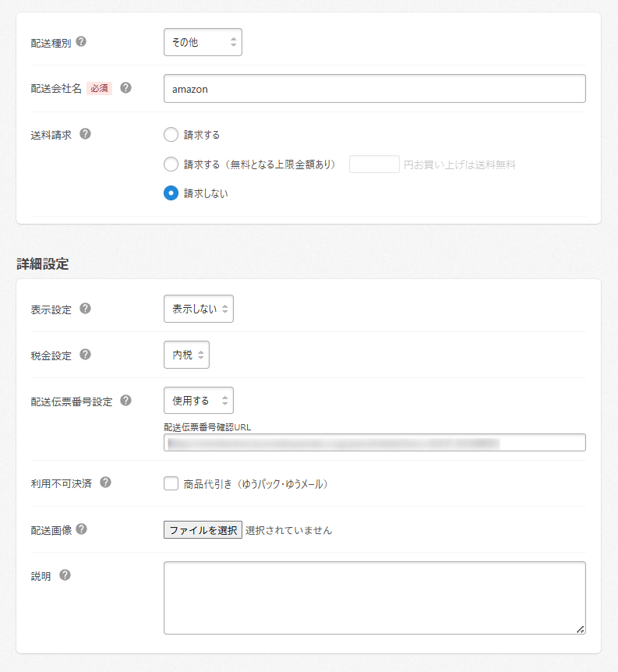Click the 説明 text area
This screenshot has height=672, width=618.
coord(374,598)
